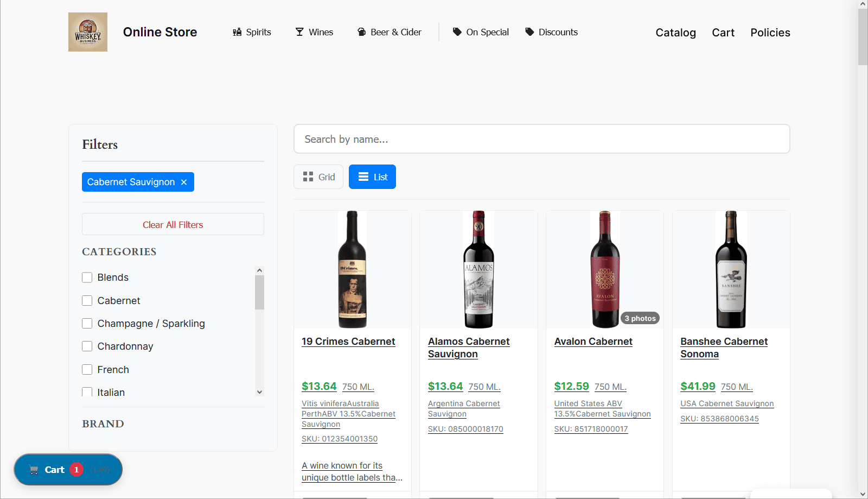The image size is (868, 499).
Task: Open the Spirits menu item
Action: click(252, 32)
